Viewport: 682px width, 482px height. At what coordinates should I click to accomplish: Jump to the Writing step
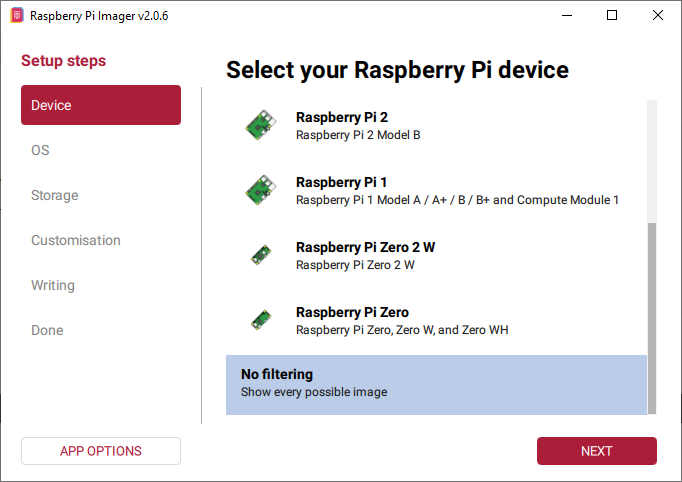coord(53,285)
